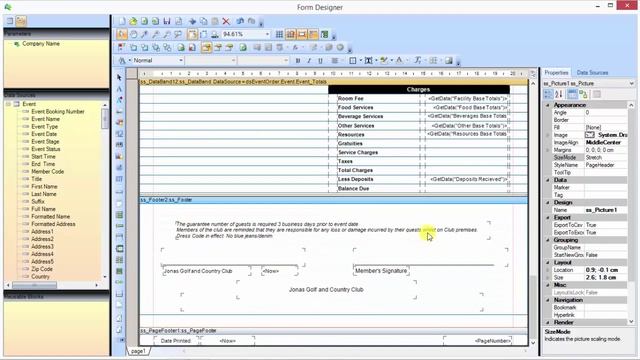
Task: Collapse the Event data source tree node
Action: [8, 104]
